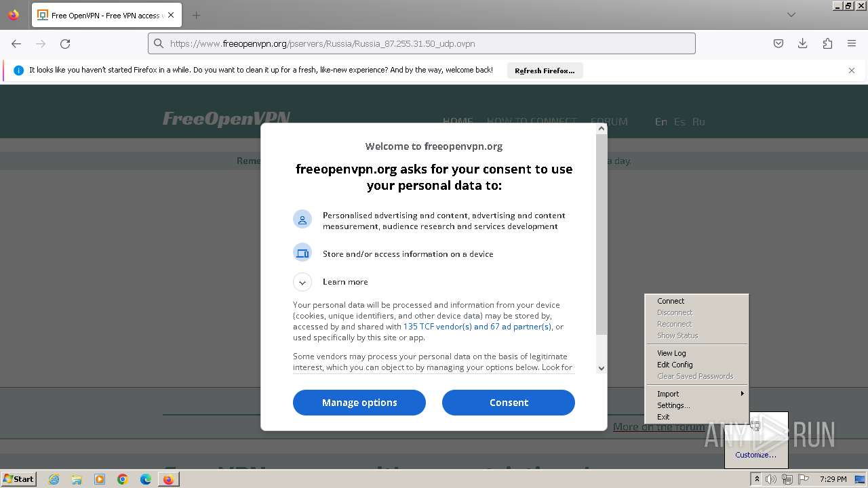
Task: Click Refresh Firefox... button
Action: [x=545, y=70]
